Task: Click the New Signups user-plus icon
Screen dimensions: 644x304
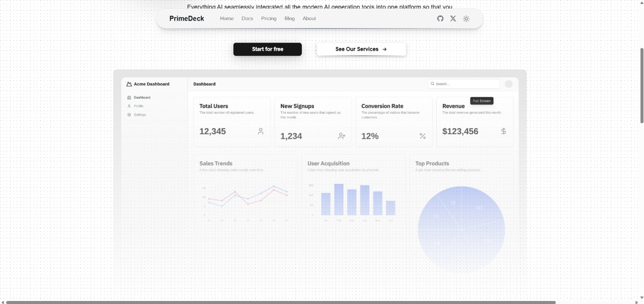Action: (x=342, y=136)
